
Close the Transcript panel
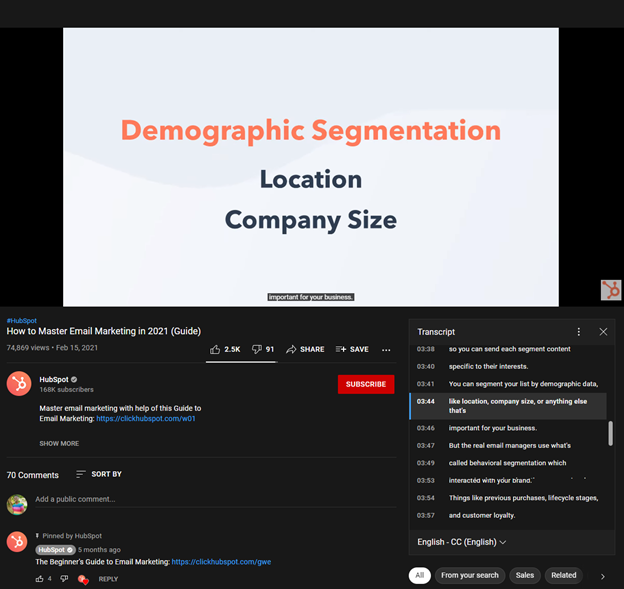tap(603, 332)
